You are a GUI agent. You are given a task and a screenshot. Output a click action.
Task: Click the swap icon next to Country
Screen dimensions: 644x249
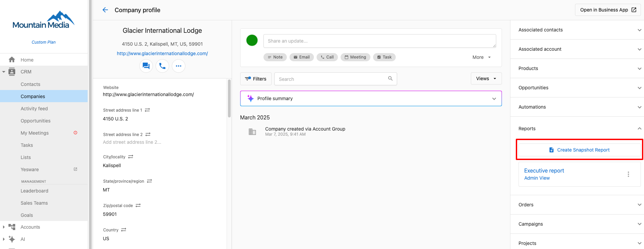123,230
